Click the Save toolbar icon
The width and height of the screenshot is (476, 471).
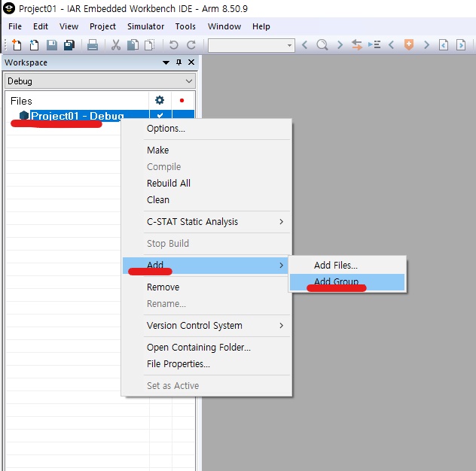pyautogui.click(x=52, y=45)
